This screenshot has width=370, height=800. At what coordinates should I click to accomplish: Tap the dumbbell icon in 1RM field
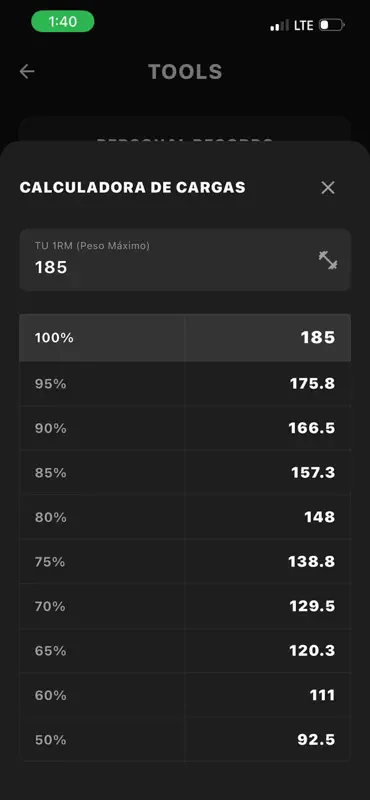tap(328, 260)
